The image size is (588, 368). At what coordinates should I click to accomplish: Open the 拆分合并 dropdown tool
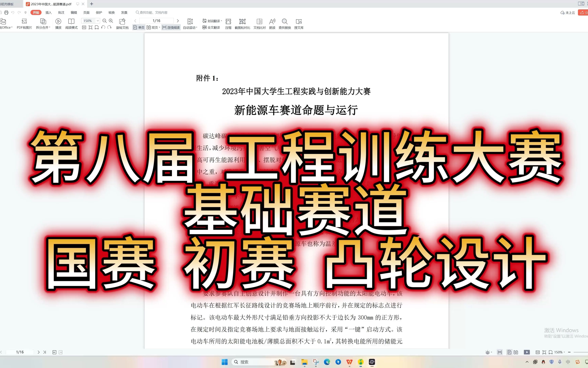click(43, 24)
